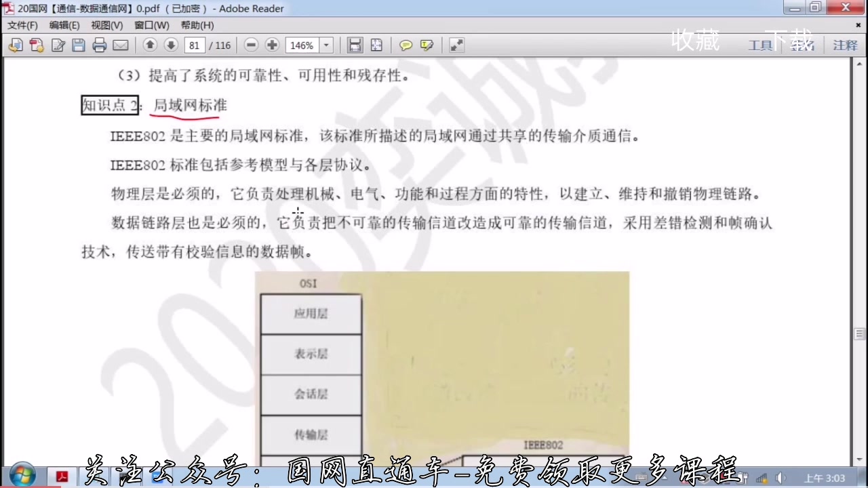Click the Create PDF online icon
Viewport: 868px width, 488px height.
37,45
